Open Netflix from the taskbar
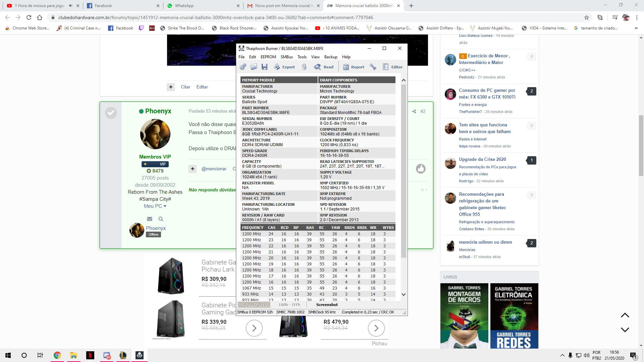The width and height of the screenshot is (644, 362). coord(90,355)
